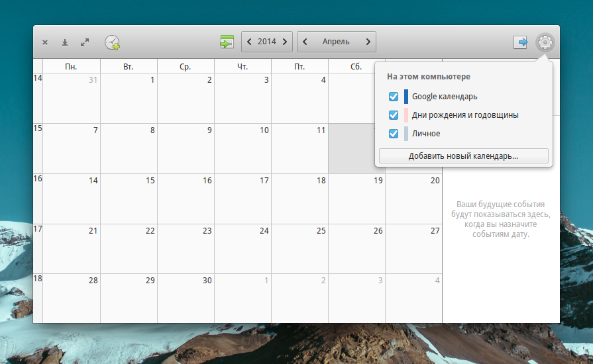Click the Пт. weekday header

click(x=299, y=67)
